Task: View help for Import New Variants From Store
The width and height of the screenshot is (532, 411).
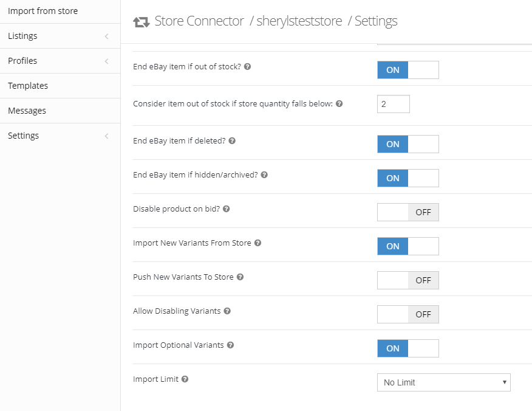Action: (257, 243)
